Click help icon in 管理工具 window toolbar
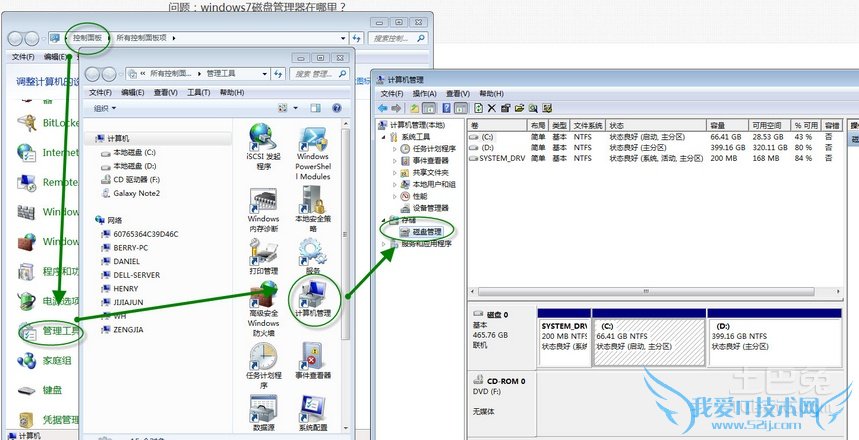Viewport: 859px width, 440px height. 337,108
